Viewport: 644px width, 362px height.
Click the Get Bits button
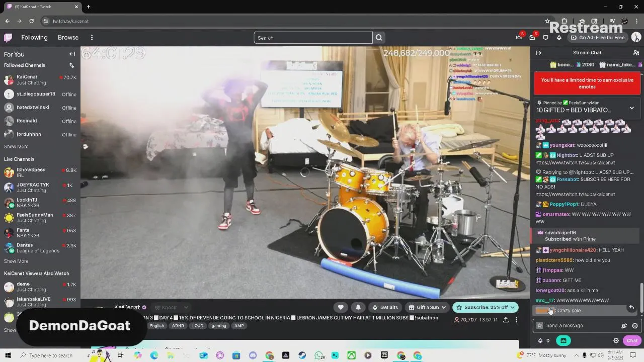click(x=385, y=307)
